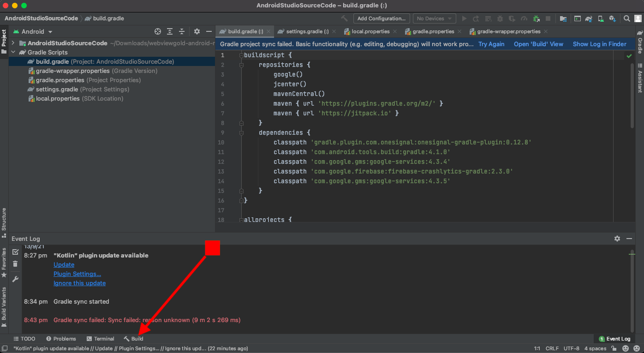
Task: Open Event Log panel gear icon
Action: point(617,239)
